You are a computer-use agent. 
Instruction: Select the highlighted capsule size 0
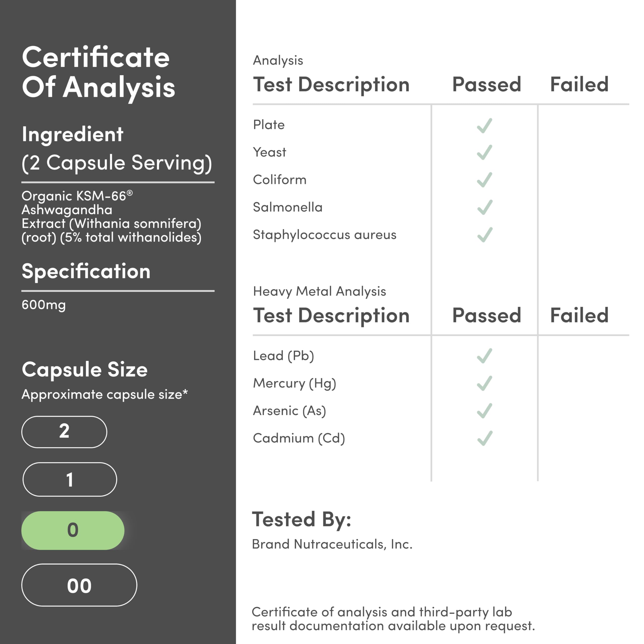73,530
